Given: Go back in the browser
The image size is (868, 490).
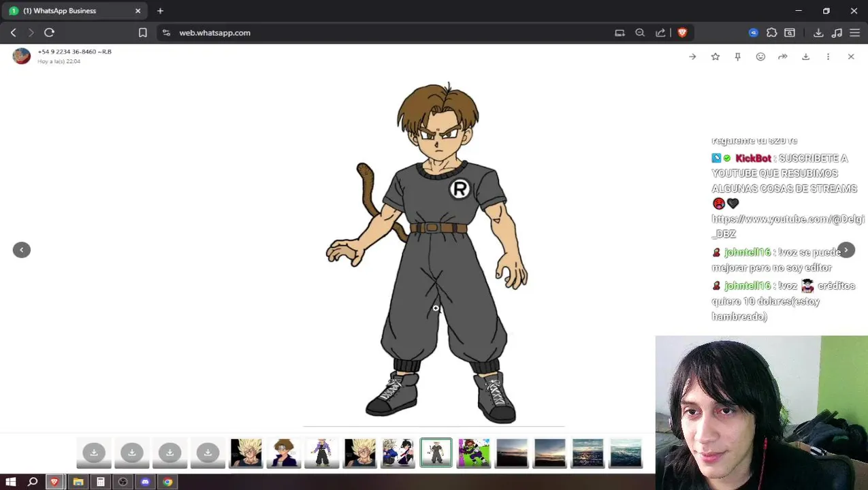Looking at the screenshot, I should click(x=13, y=33).
